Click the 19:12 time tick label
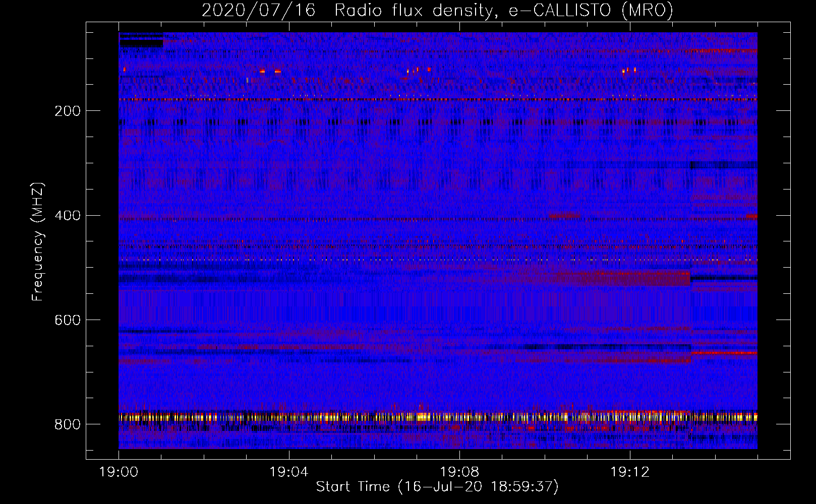The image size is (816, 504). pyautogui.click(x=629, y=472)
